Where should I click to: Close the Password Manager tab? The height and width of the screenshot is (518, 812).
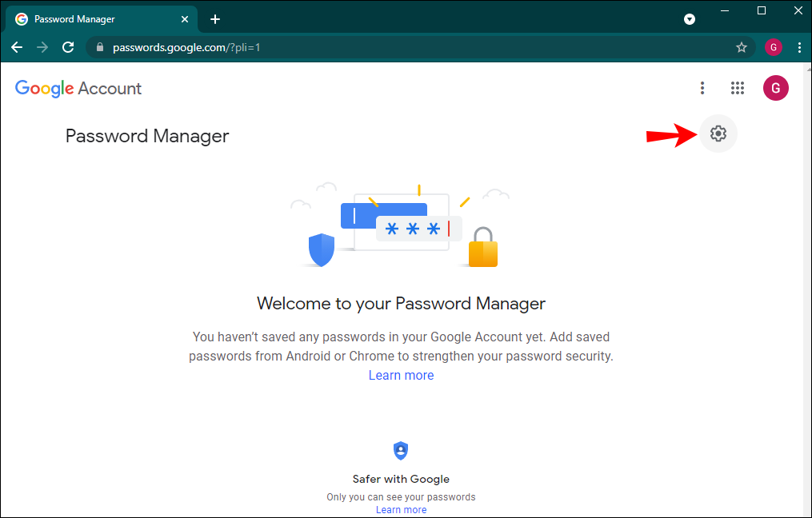[185, 19]
